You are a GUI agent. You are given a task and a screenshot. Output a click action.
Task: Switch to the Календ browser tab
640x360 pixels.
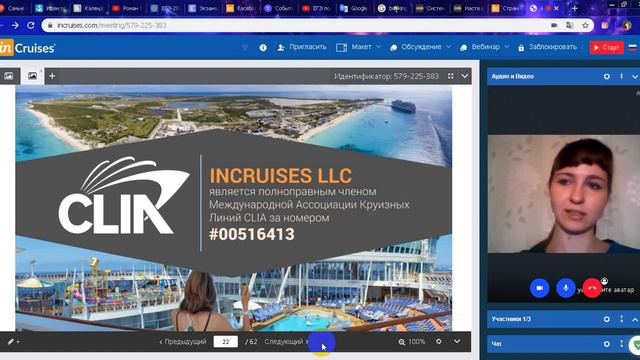coord(88,8)
